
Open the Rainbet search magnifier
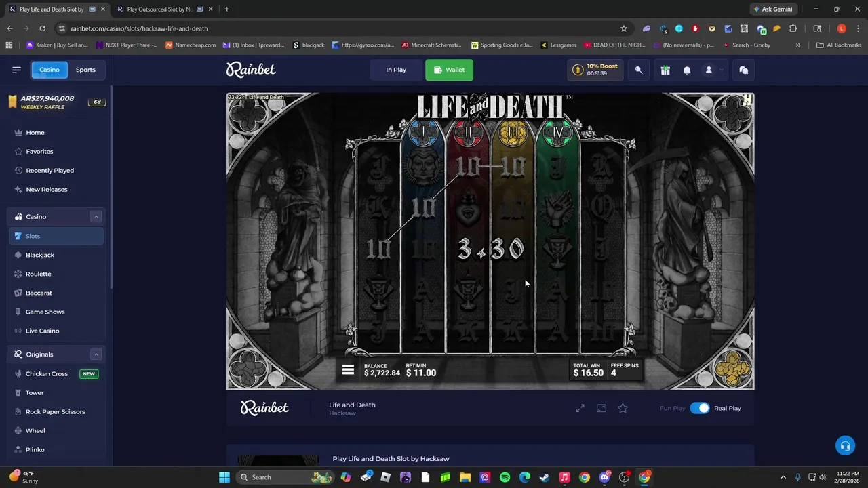pos(639,70)
